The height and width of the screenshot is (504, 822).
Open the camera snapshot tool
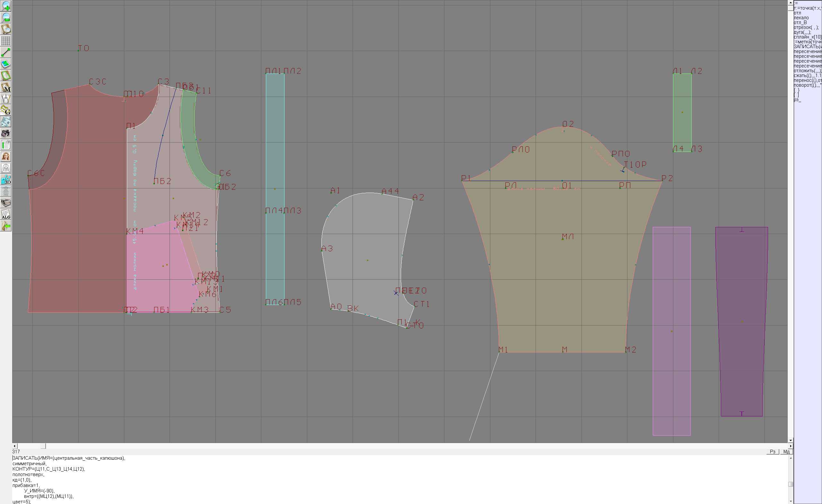(6, 134)
